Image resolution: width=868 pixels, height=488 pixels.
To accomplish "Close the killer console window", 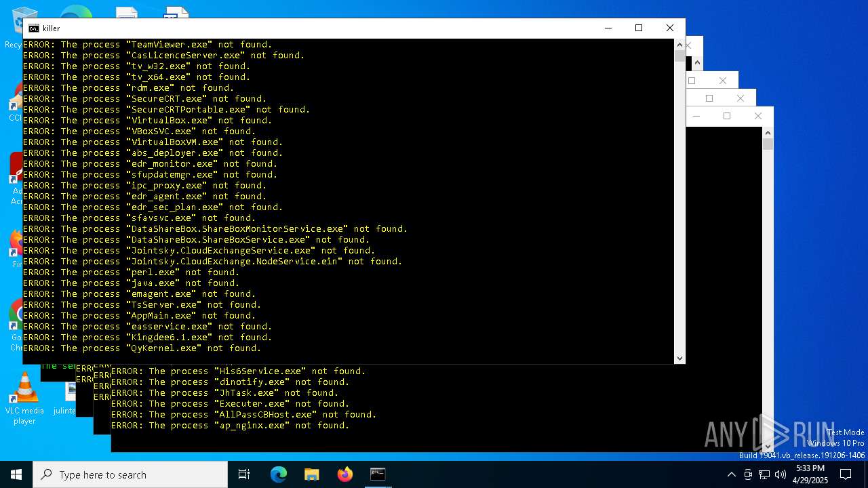I will tap(670, 28).
